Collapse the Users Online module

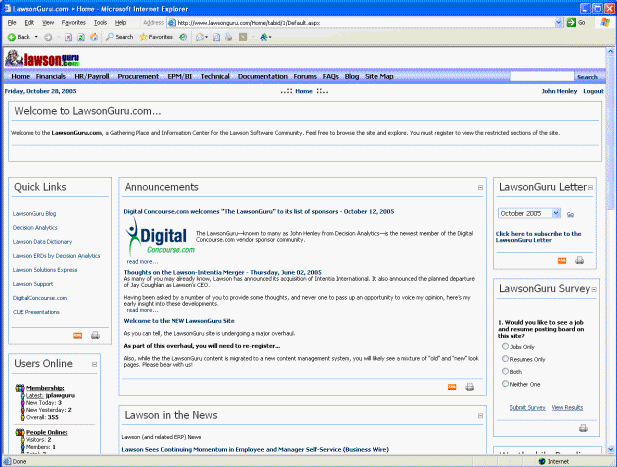(94, 364)
